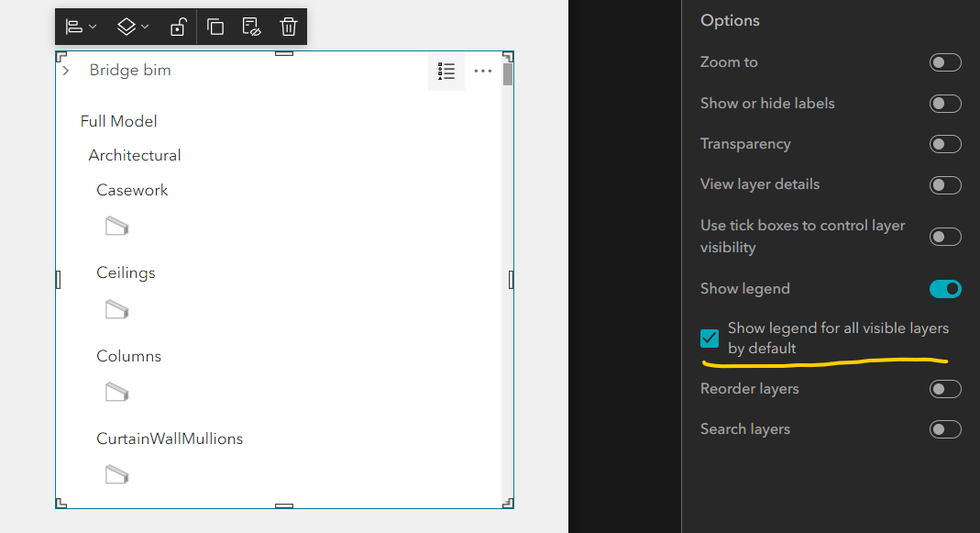Open the alignment dropdown arrow
The image size is (980, 533).
coord(92,27)
